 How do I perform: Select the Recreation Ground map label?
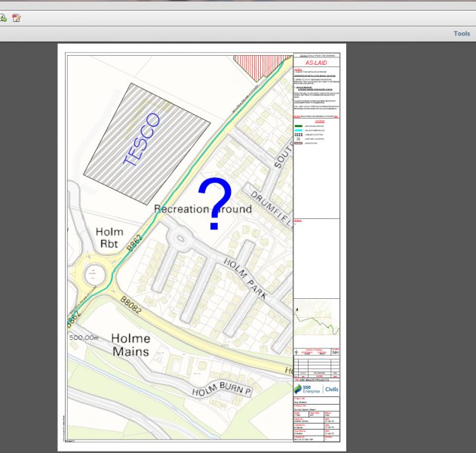[203, 209]
